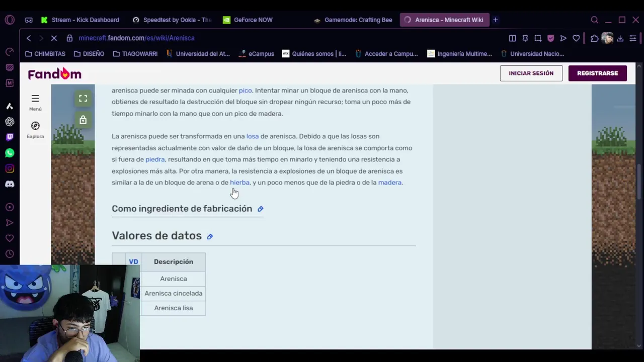Screen dimensions: 644x362
Task: Open Discord in the sidebar
Action: [x=10, y=184]
